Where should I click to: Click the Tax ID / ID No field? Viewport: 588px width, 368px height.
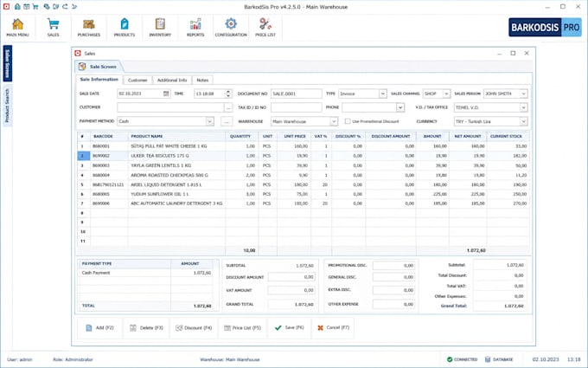[297, 107]
